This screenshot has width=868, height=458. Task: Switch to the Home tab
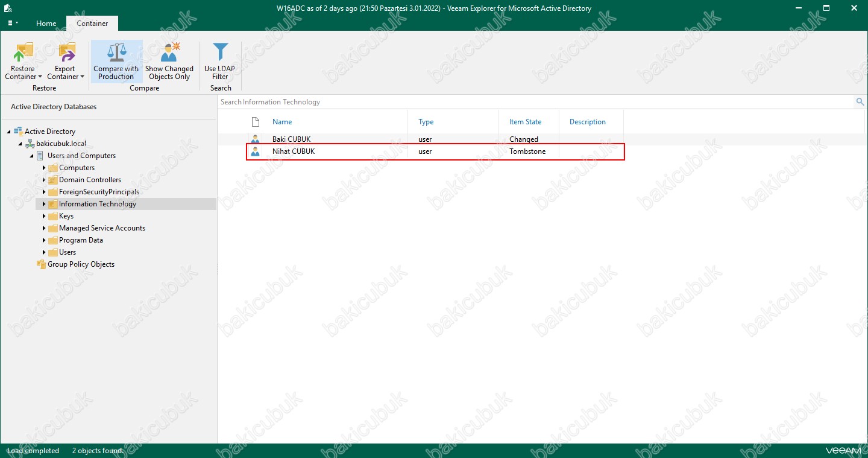coord(46,24)
